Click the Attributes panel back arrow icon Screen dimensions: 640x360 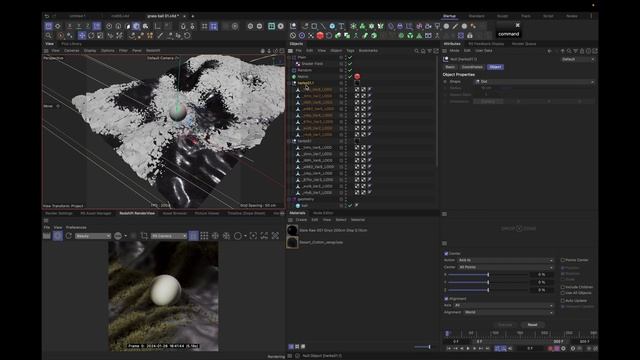(x=549, y=51)
